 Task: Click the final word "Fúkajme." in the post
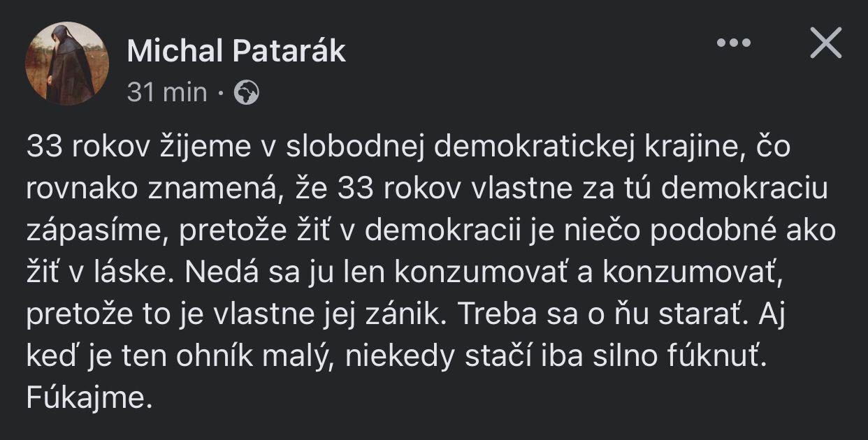pos(89,398)
